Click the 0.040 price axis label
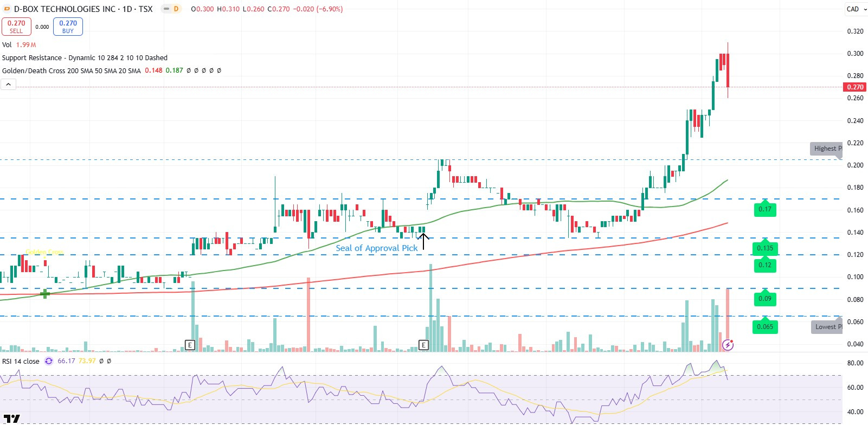Image resolution: width=868 pixels, height=425 pixels. [x=855, y=344]
